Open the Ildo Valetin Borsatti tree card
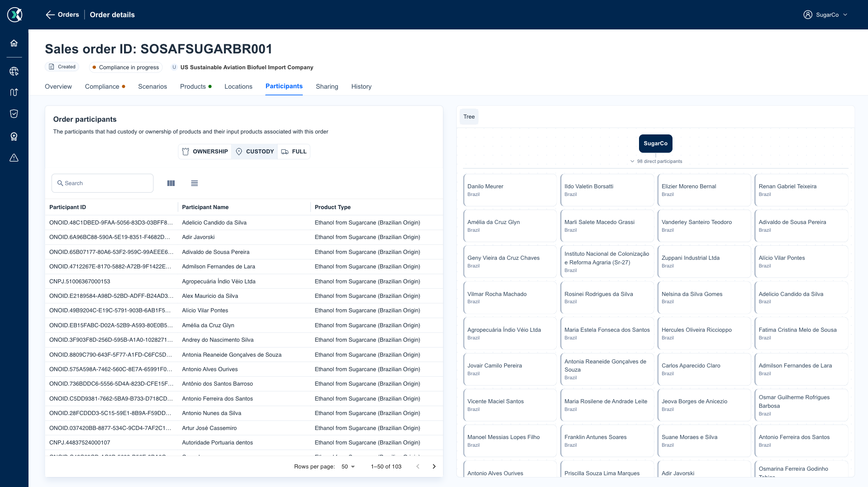Image resolution: width=868 pixels, height=487 pixels. [x=607, y=190]
